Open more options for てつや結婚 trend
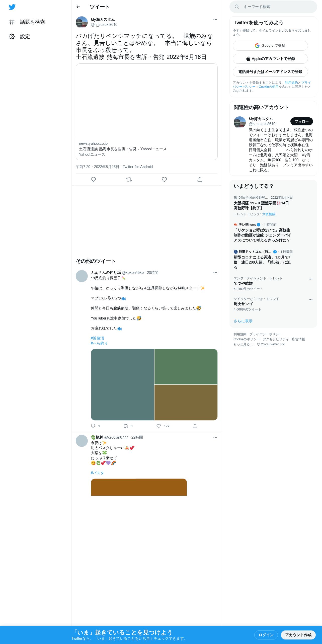This screenshot has height=644, width=322. tap(310, 279)
